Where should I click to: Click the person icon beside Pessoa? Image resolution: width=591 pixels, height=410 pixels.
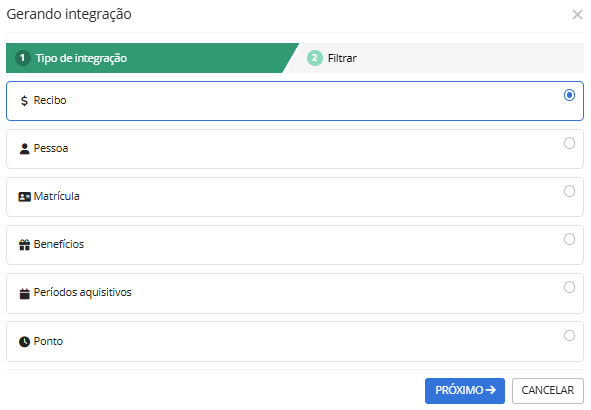click(24, 149)
